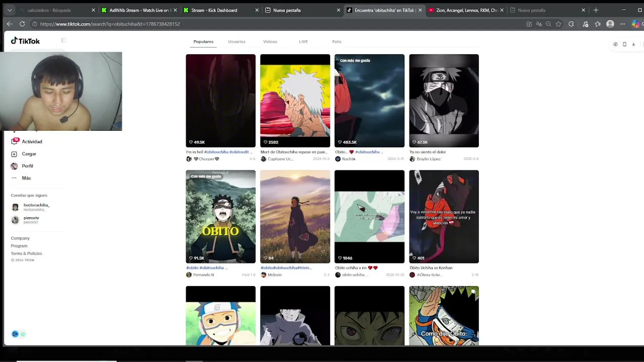Open the video thumbnail with 483.5K likes
Screen dimensions: 644x362
click(369, 101)
